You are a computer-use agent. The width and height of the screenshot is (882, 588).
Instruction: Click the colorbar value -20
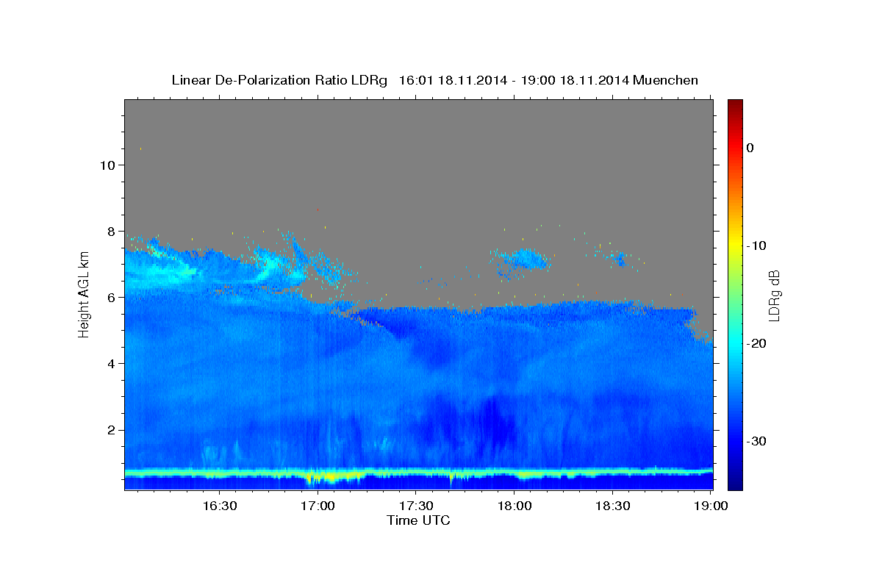pyautogui.click(x=757, y=343)
